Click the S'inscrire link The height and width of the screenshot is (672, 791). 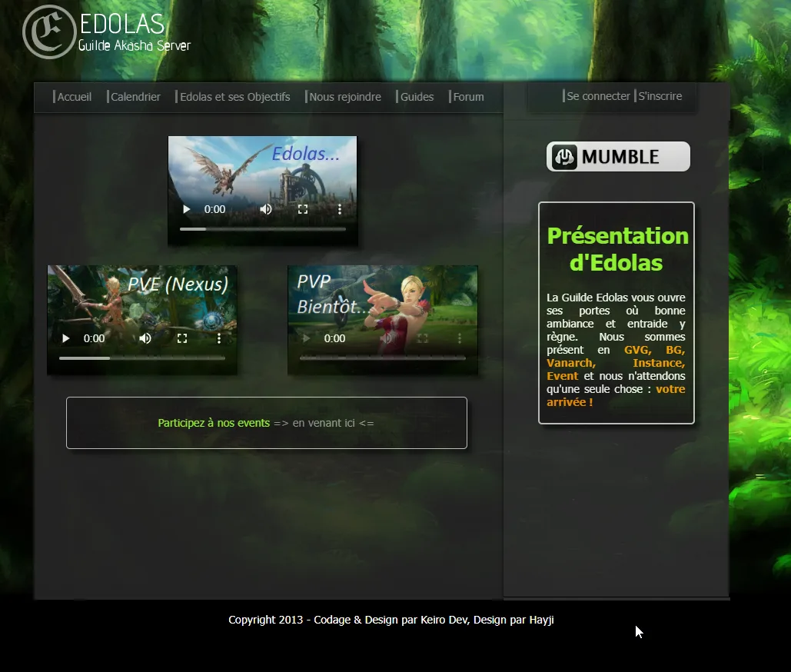coord(660,95)
